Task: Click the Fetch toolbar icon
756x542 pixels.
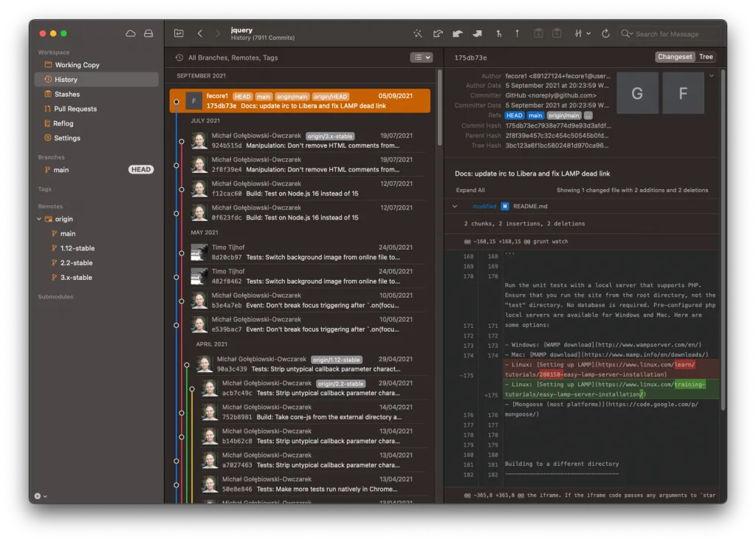Action: click(x=438, y=33)
